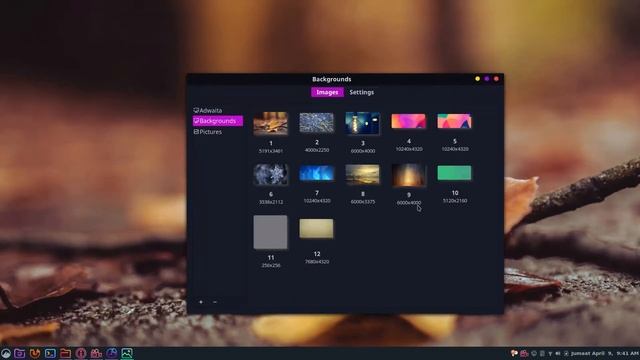This screenshot has width=640, height=360.
Task: Launch the purple file manager taskbar icon
Action: 20,353
